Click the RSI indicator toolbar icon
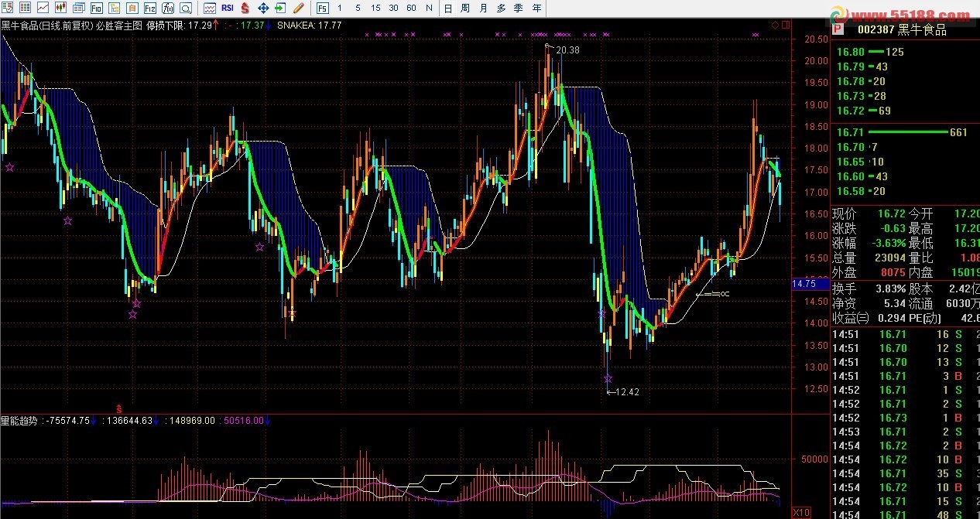980x519 pixels. [x=228, y=8]
